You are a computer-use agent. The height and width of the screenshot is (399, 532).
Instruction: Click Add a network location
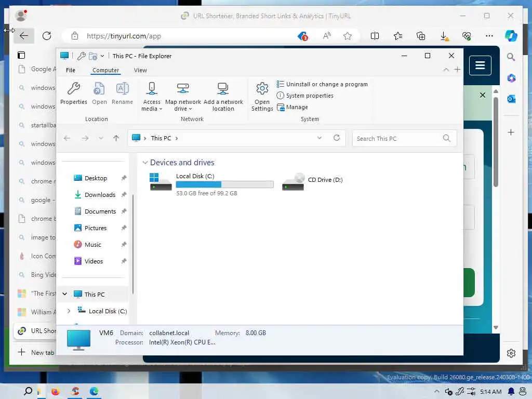pos(223,97)
